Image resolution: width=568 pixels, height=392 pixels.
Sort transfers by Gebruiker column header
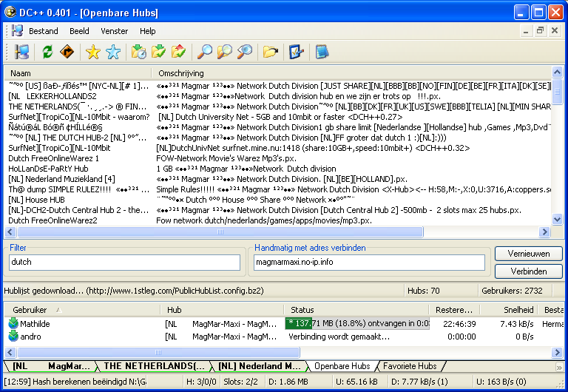[x=82, y=310]
